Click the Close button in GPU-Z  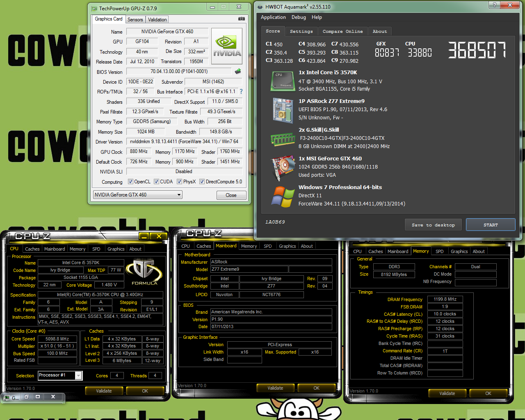(231, 195)
